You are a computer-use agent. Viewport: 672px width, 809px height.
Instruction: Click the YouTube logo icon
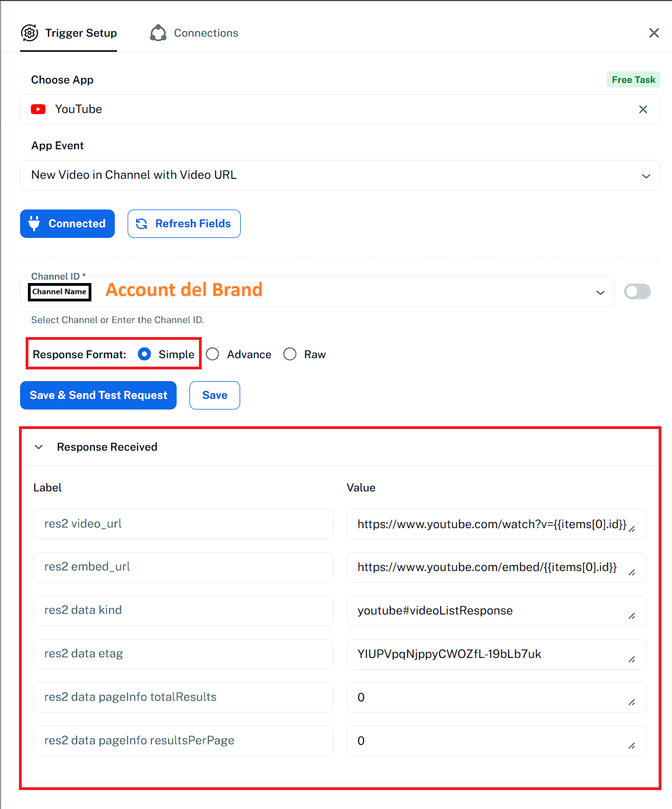point(38,109)
